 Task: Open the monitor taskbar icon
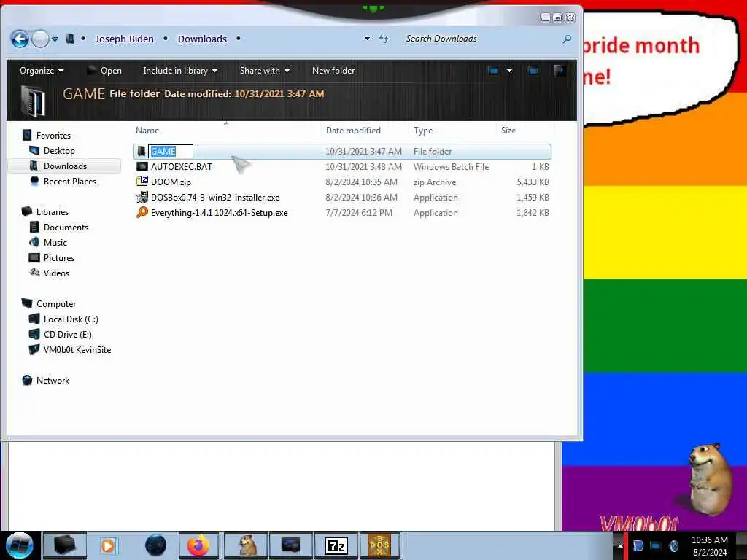[x=290, y=545]
